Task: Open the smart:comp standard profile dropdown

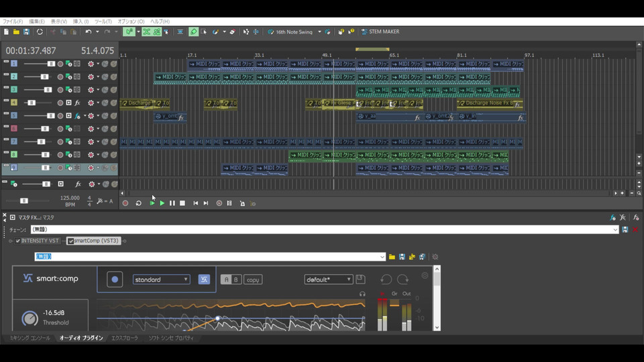Action: pos(162,280)
